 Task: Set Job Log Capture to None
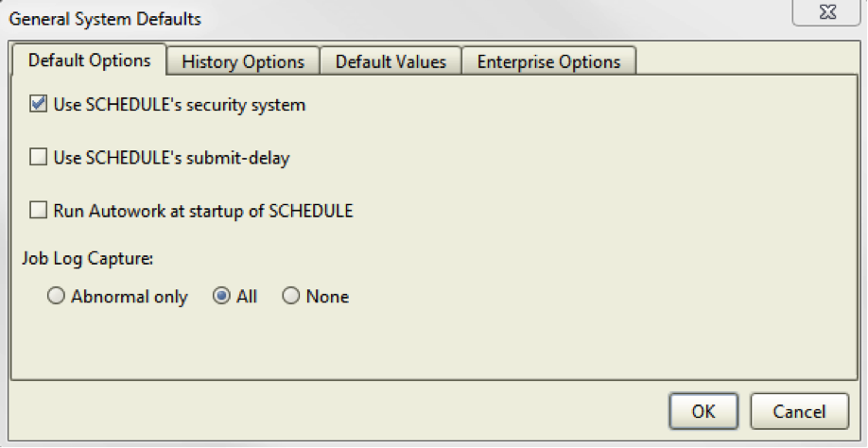point(291,296)
